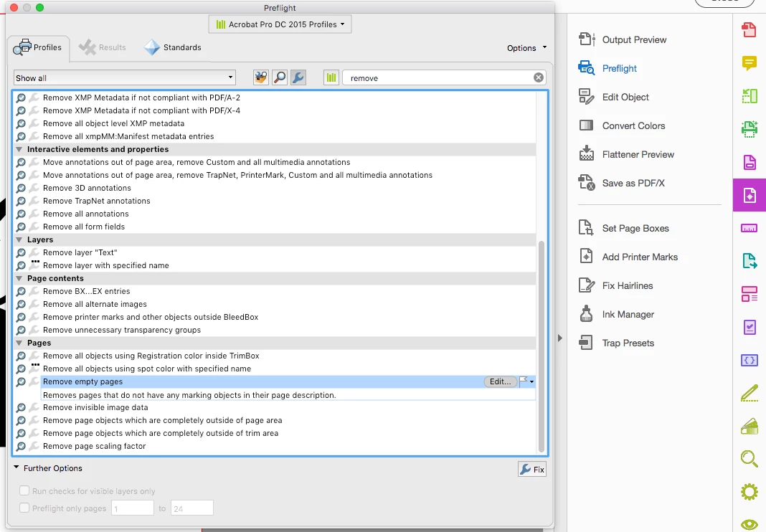Collapse the Pages group
Screen dimensions: 766x532
(x=19, y=343)
